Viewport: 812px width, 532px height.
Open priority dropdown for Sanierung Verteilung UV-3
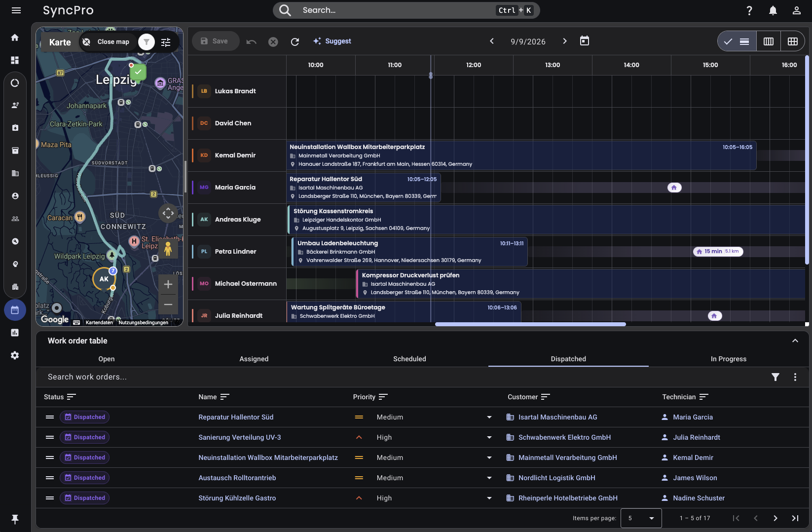[x=489, y=438]
